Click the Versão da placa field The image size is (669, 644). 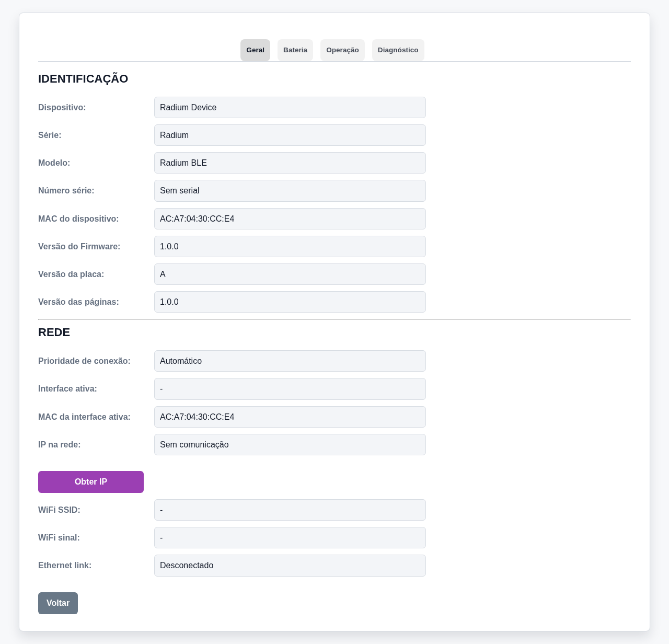[290, 274]
